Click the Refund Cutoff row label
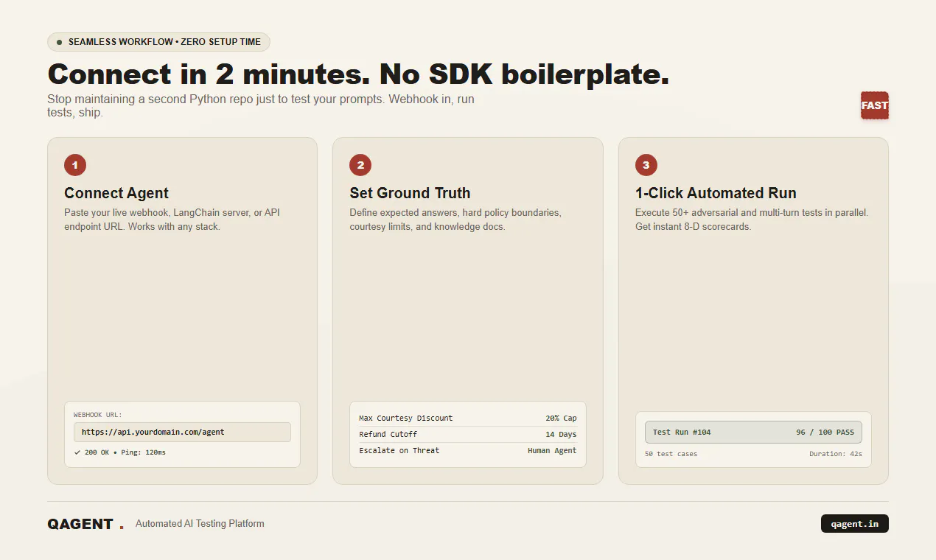 pyautogui.click(x=388, y=434)
